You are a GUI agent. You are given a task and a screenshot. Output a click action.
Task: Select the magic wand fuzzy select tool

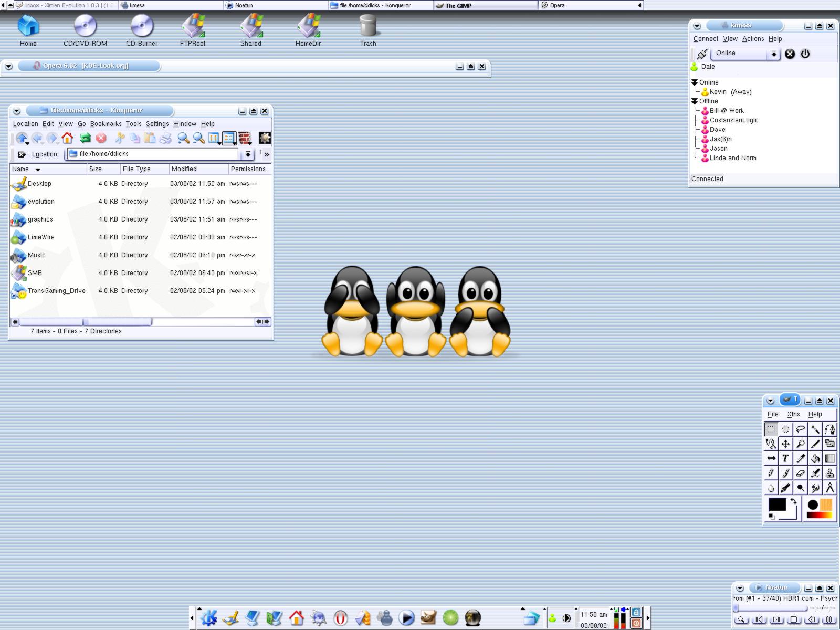[x=815, y=429]
